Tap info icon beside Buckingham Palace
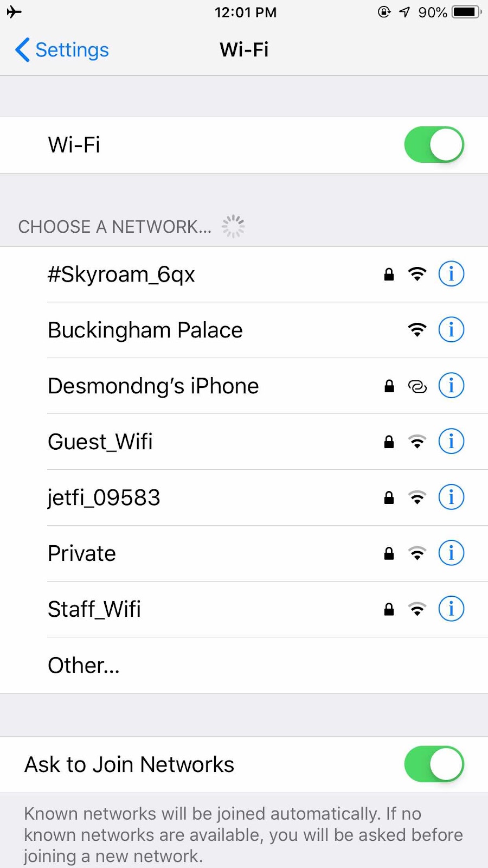This screenshot has height=868, width=488. 451,330
